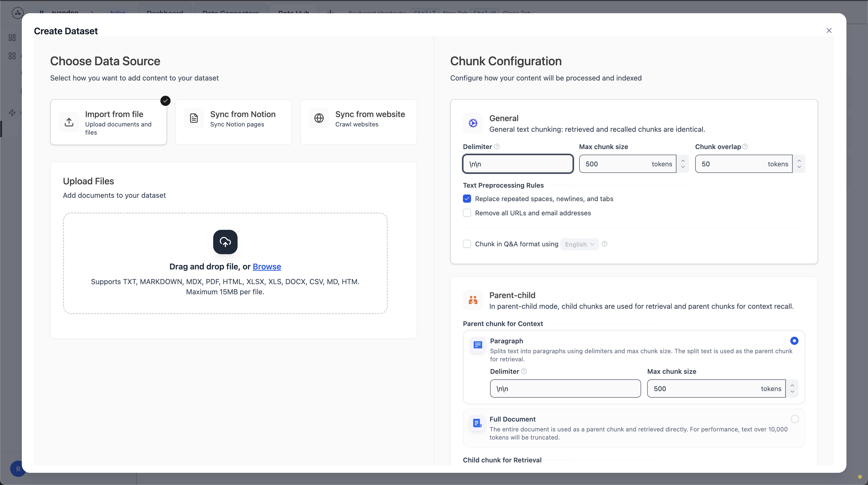Toggle Replace repeated spaces, newlines, and tabs checkbox

(x=467, y=199)
